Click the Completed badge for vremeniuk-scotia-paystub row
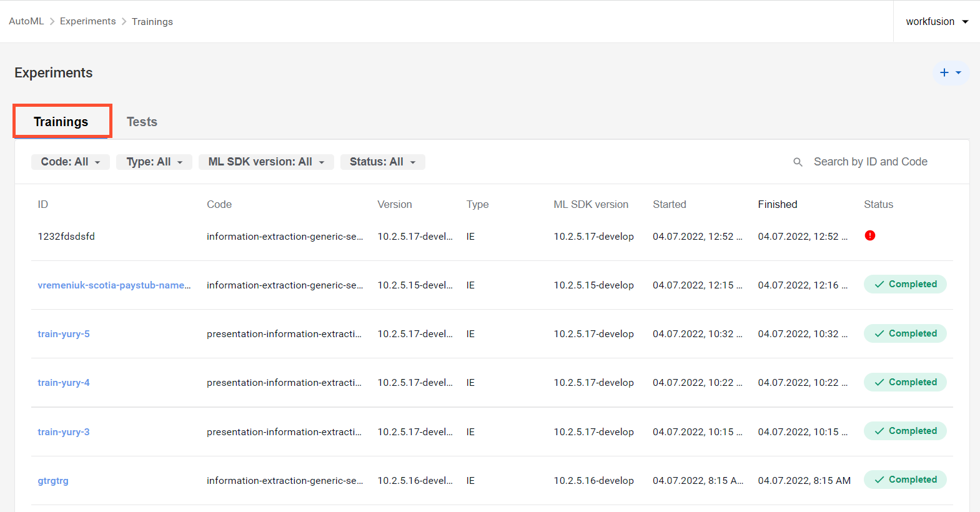Screen dimensions: 980x512 [x=905, y=284]
